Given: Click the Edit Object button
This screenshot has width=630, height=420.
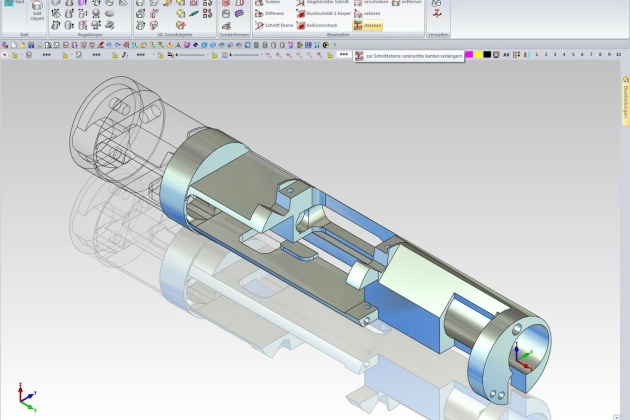Looking at the screenshot, I should coord(36,12).
